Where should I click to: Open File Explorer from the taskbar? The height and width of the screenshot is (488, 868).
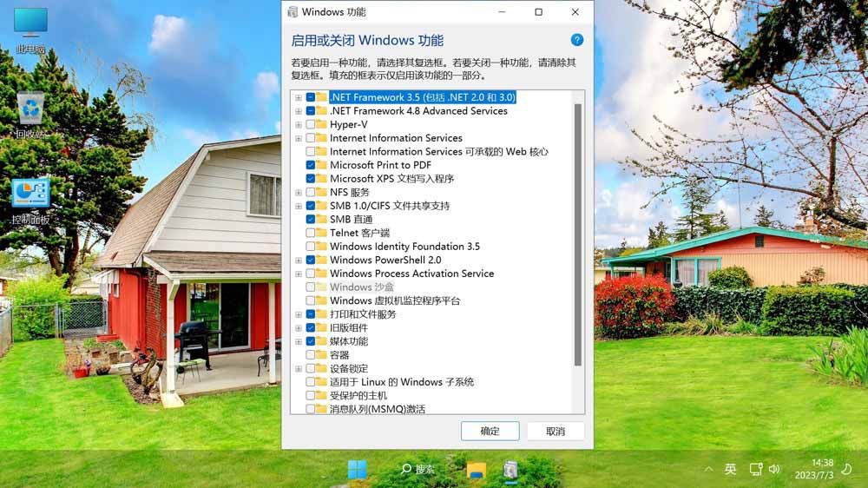[476, 471]
